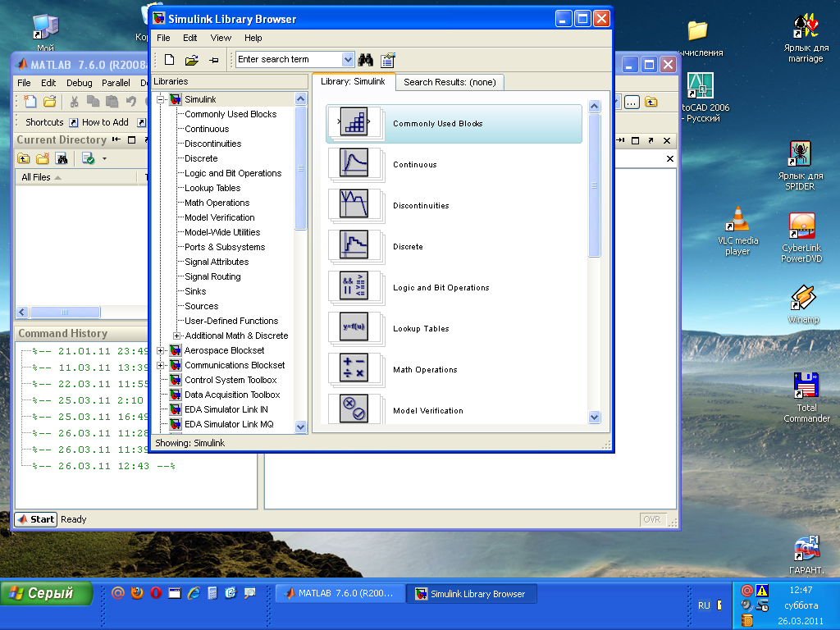
Task: Switch to Search Results tab
Action: [x=450, y=82]
